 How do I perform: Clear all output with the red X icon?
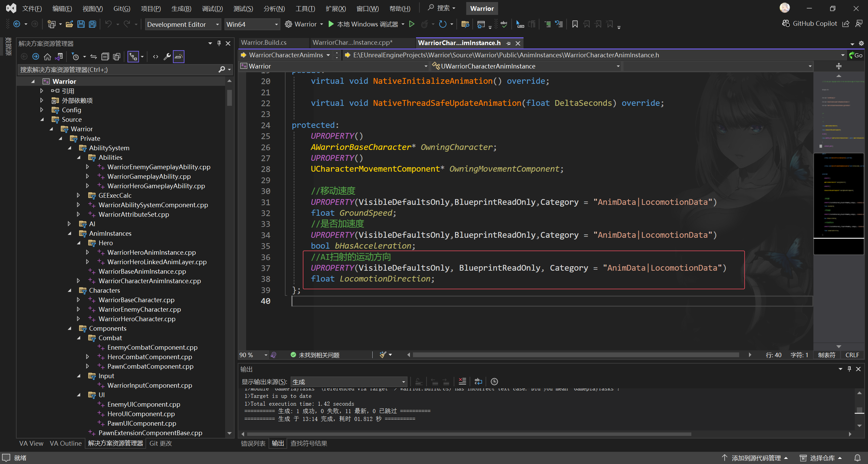[x=462, y=382]
